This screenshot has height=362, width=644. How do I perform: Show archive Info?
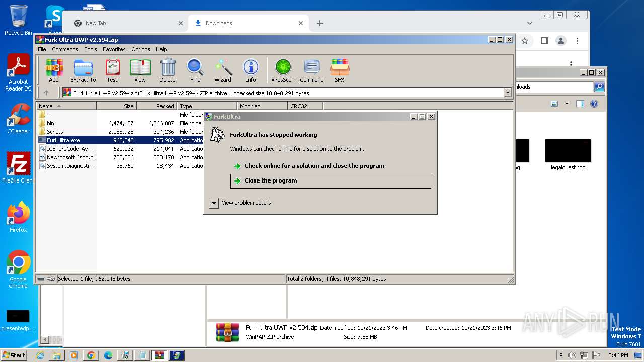click(251, 70)
